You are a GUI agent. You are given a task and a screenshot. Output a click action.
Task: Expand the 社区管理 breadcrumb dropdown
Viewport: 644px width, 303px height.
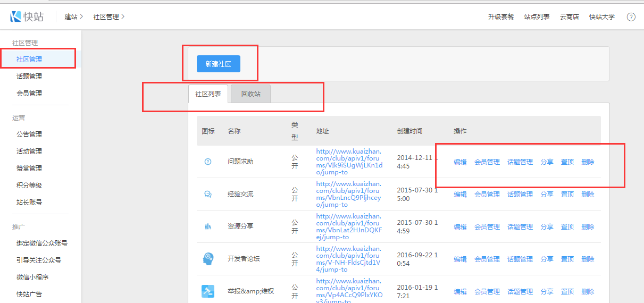(x=108, y=16)
